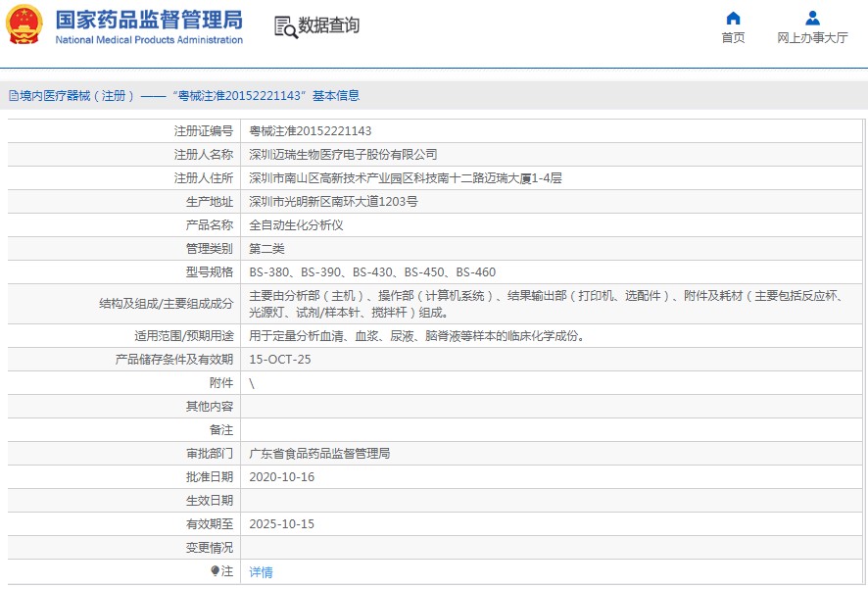Image resolution: width=868 pixels, height=589 pixels.
Task: Click the document icon beside 境内医疗器械
Action: click(x=14, y=96)
